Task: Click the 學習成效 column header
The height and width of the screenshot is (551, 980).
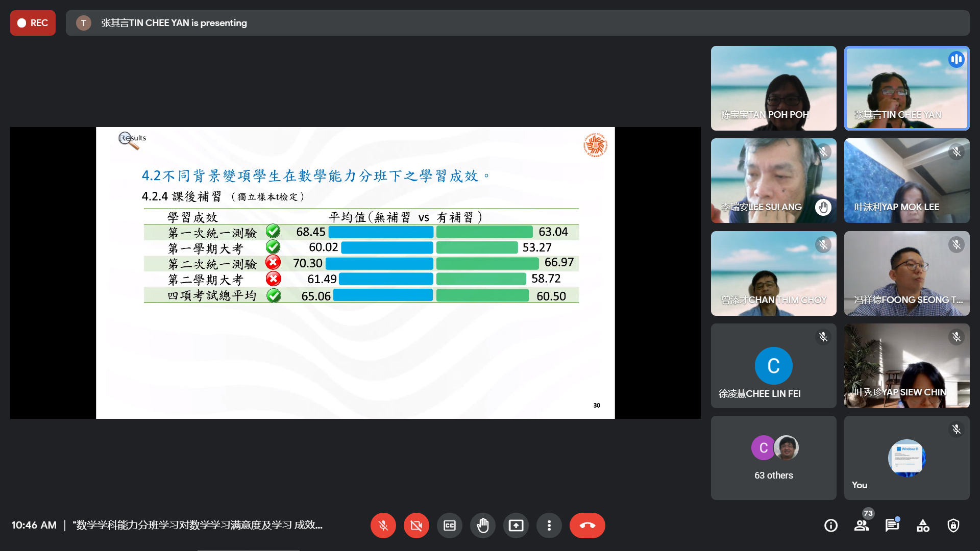Action: [x=193, y=217]
